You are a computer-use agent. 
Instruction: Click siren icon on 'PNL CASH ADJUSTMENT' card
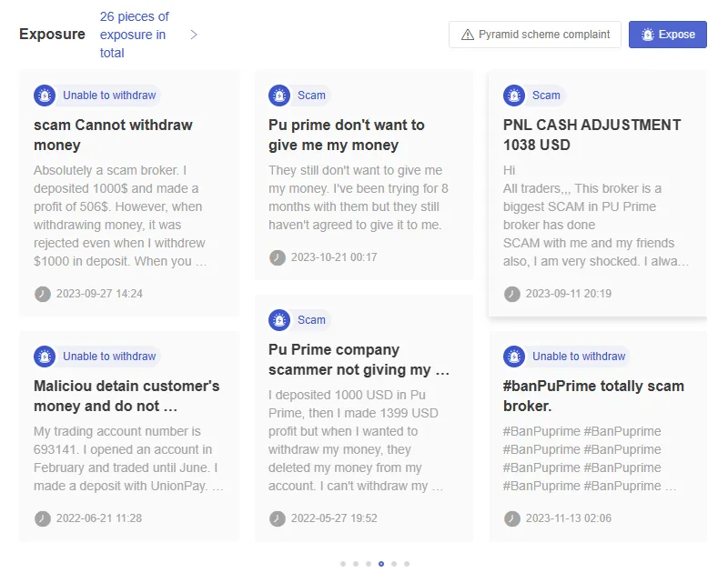pyautogui.click(x=514, y=95)
